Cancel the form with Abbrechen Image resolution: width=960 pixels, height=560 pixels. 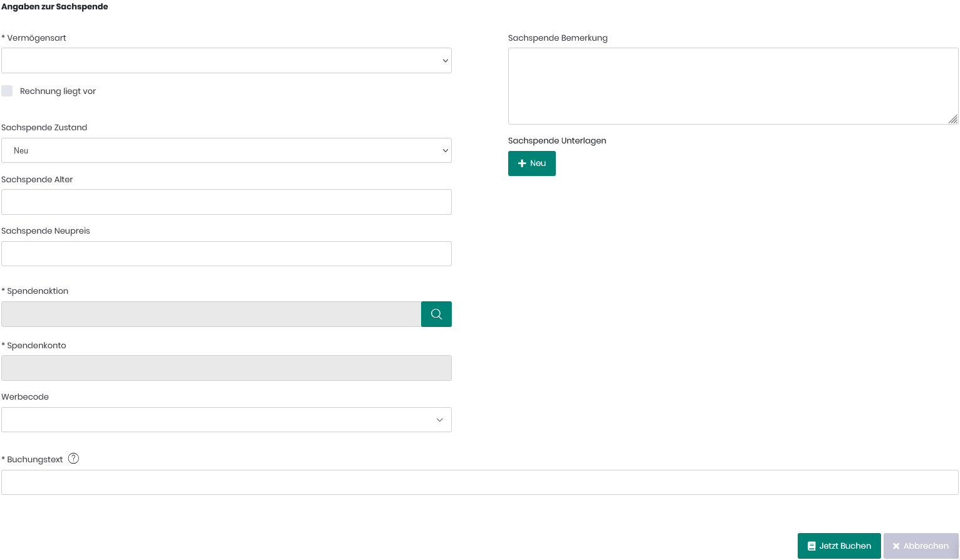point(920,546)
